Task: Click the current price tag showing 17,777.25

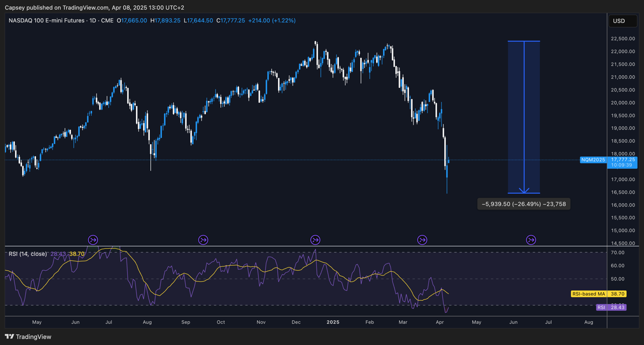Action: pyautogui.click(x=623, y=160)
